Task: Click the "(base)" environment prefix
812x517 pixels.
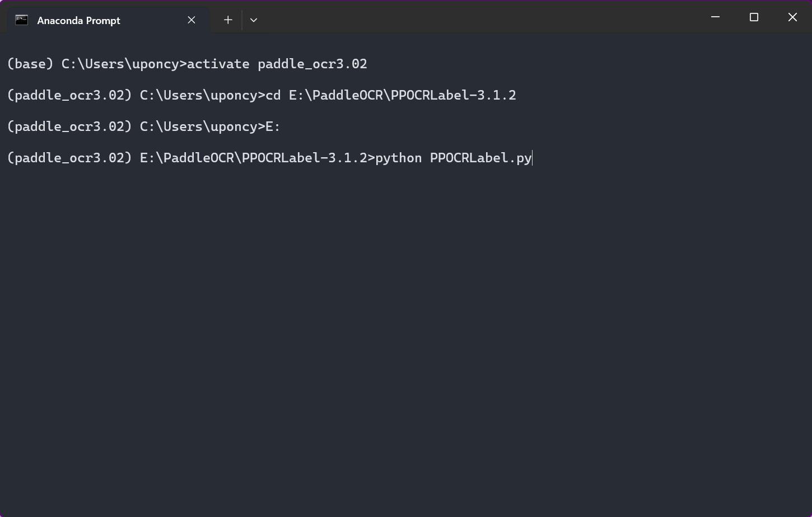Action: click(x=30, y=64)
